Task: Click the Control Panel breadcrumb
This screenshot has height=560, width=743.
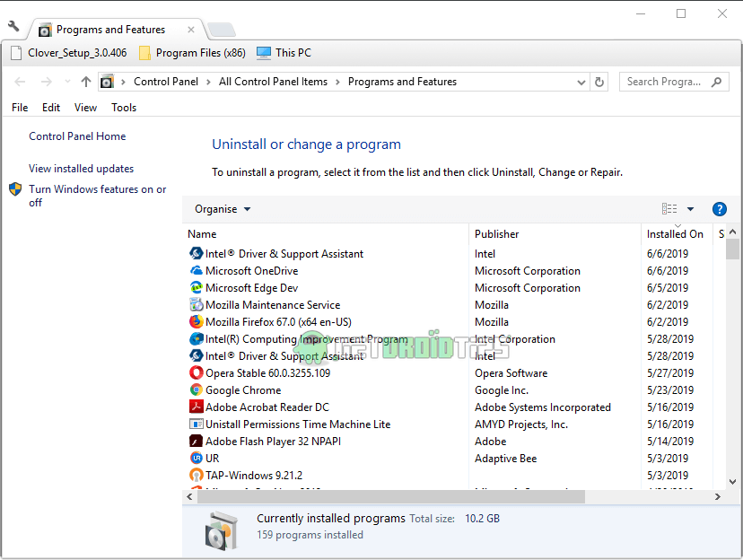Action: coord(166,82)
